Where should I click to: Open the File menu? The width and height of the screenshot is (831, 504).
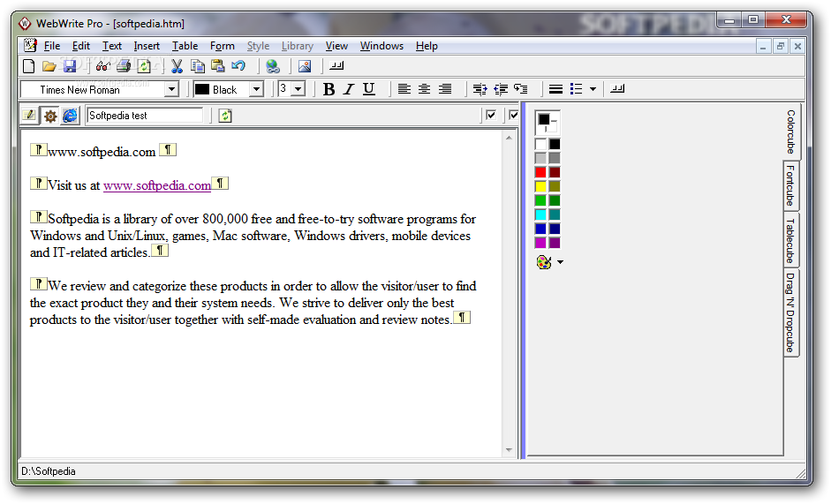[x=52, y=46]
